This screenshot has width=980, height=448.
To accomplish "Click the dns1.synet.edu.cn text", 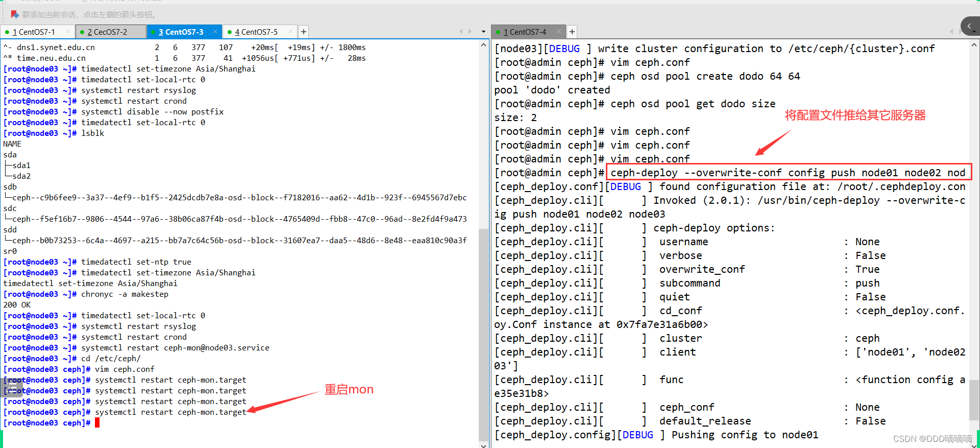I will 56,48.
